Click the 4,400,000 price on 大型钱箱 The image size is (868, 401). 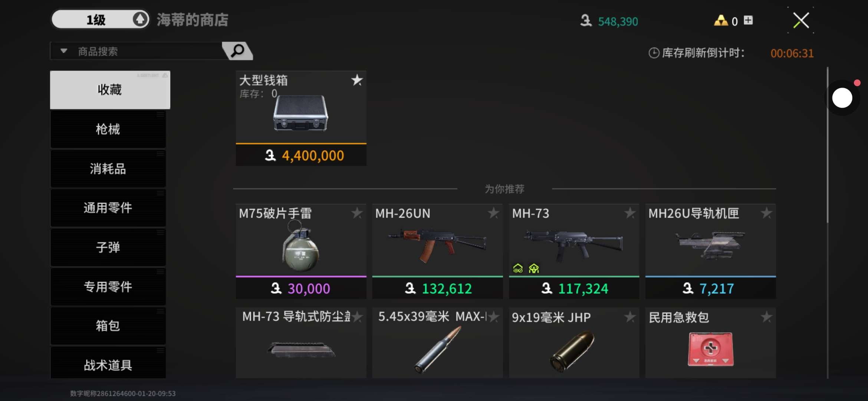tap(313, 156)
